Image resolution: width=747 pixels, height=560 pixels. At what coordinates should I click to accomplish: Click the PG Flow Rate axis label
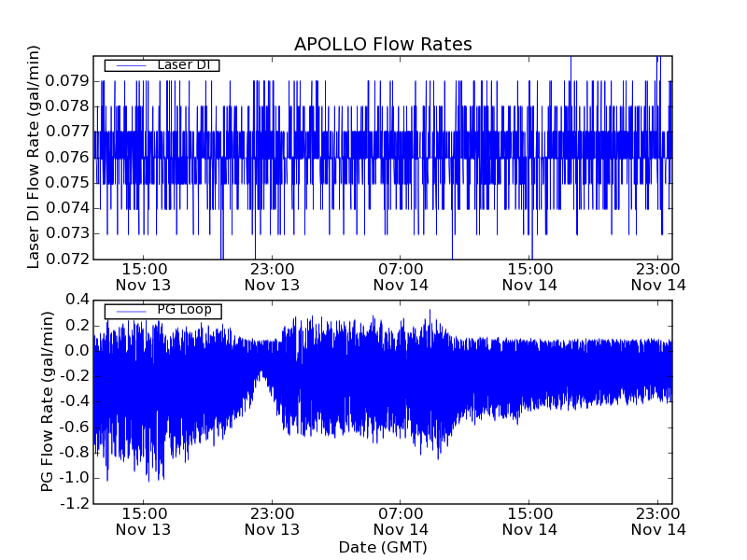coord(47,401)
